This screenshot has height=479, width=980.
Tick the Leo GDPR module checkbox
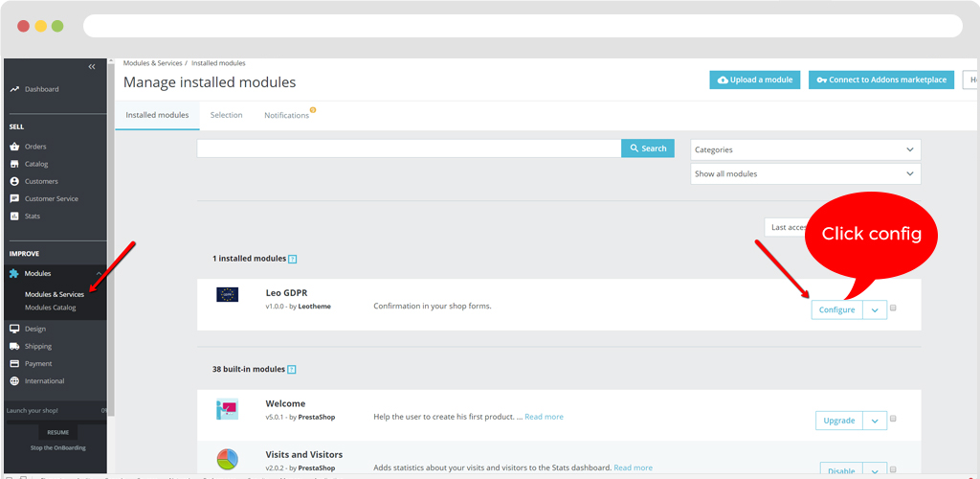(893, 308)
